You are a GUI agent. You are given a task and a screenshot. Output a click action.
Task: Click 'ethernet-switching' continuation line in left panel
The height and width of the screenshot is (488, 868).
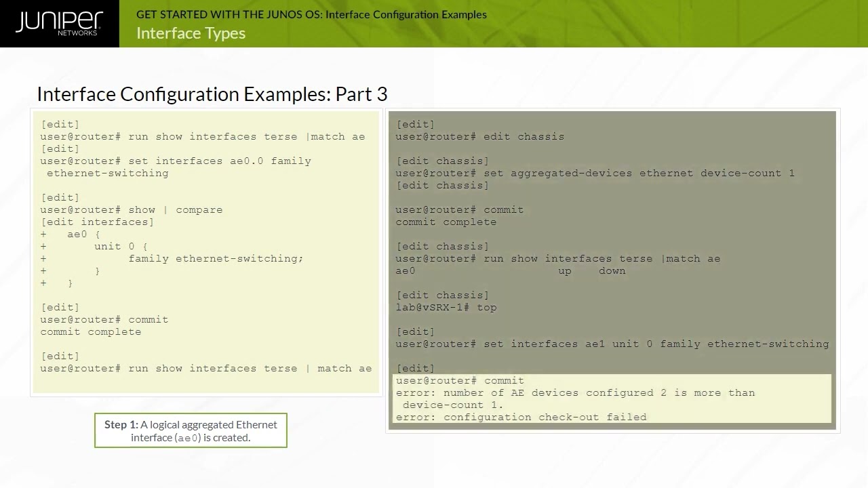point(108,173)
